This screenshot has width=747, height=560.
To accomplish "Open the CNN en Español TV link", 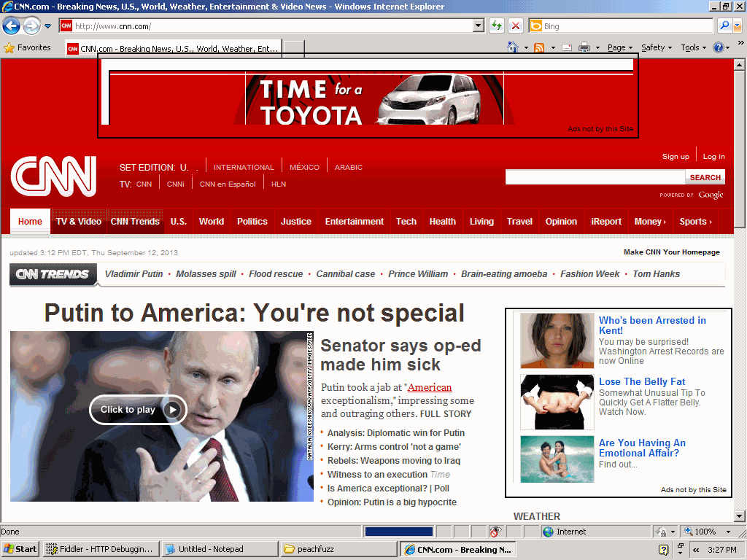I will [x=228, y=184].
